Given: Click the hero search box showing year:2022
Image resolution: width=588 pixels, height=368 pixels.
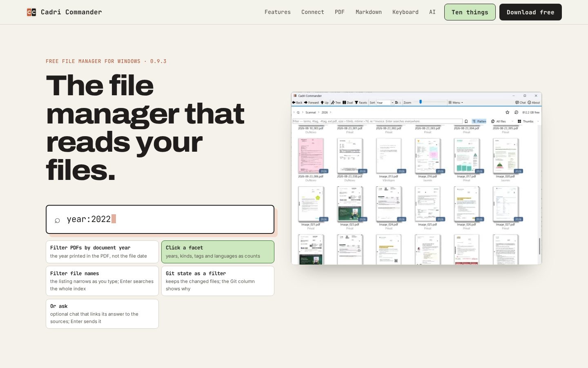Looking at the screenshot, I should tap(160, 219).
